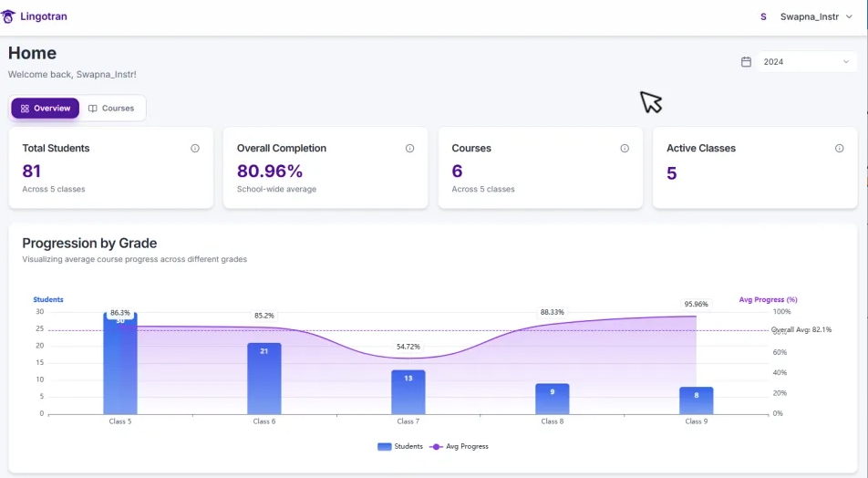The height and width of the screenshot is (478, 868).
Task: Click the Class 5 blue student bar
Action: point(119,365)
